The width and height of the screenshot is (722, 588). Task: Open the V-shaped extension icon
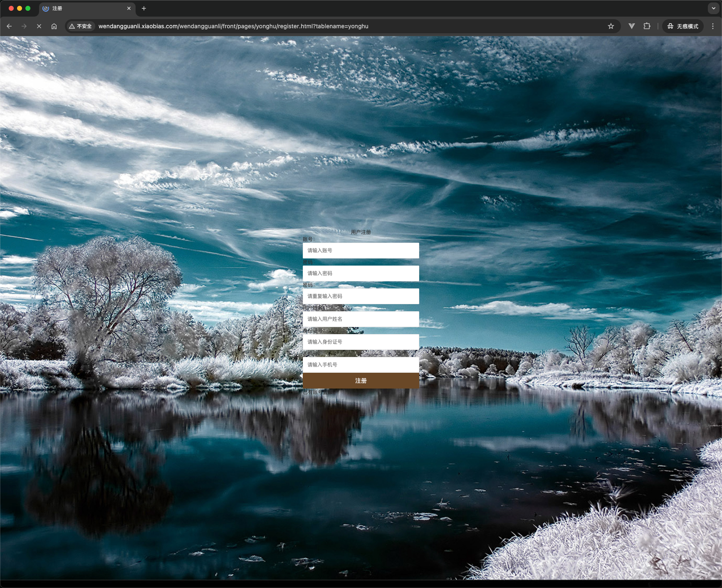(632, 26)
